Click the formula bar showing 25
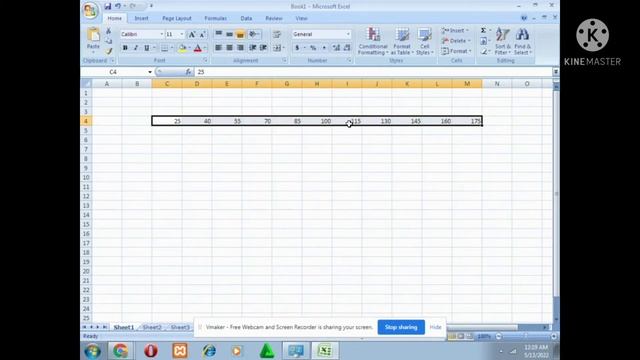Image resolution: width=640 pixels, height=360 pixels. (373, 72)
